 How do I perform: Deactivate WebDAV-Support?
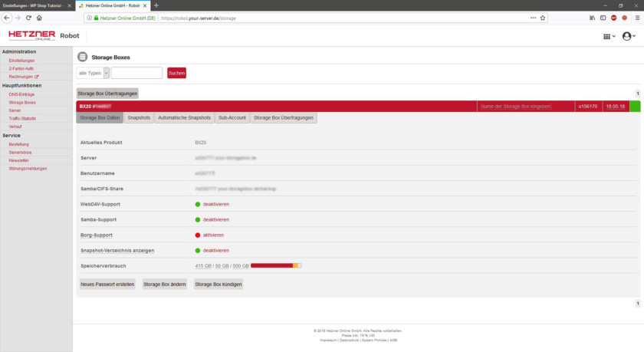(x=215, y=204)
